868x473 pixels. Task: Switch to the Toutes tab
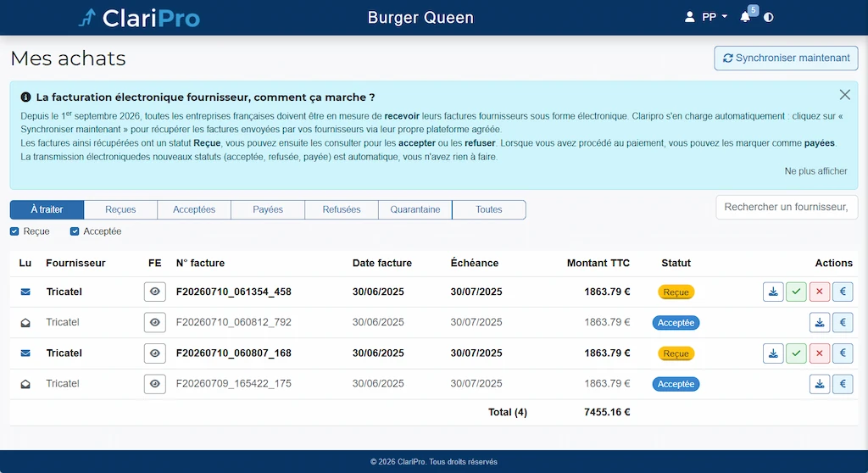(489, 210)
